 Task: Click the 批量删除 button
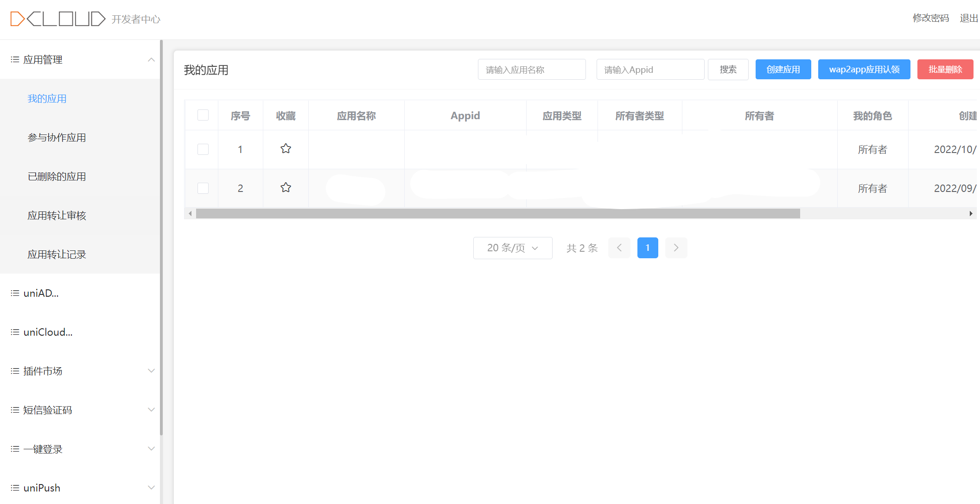coord(945,70)
